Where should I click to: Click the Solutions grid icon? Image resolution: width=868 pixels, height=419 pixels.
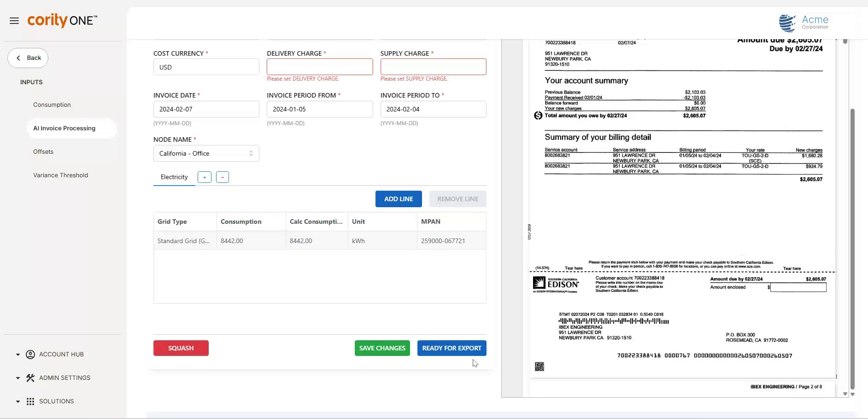coord(30,402)
